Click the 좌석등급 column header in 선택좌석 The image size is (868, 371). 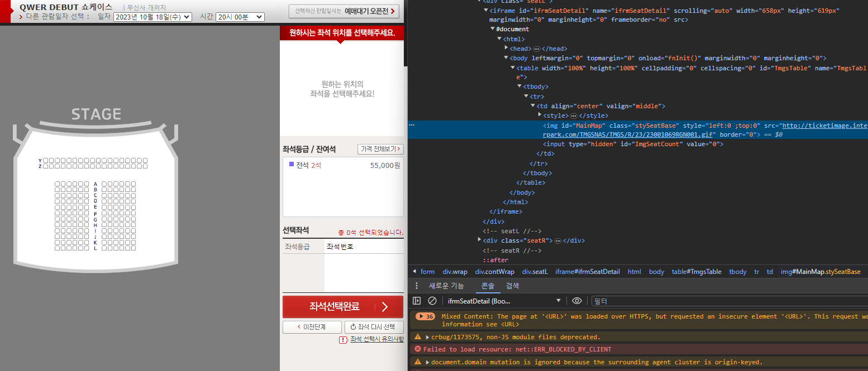coord(297,247)
